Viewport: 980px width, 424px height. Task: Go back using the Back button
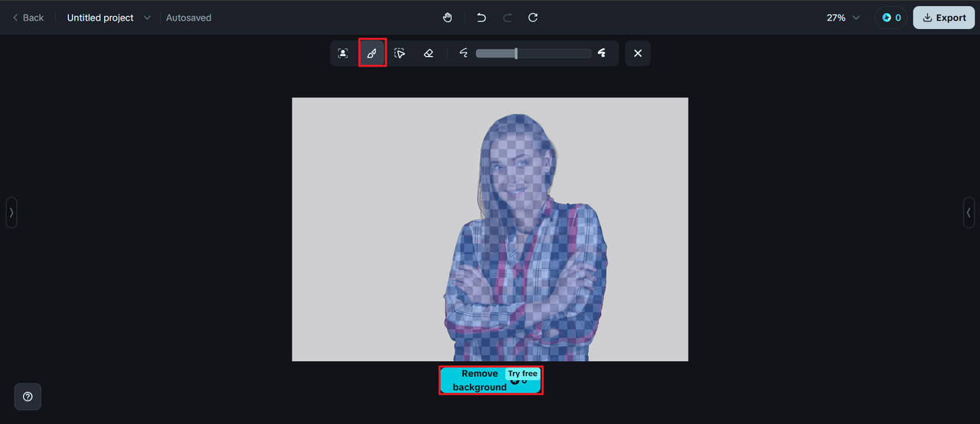click(x=28, y=18)
